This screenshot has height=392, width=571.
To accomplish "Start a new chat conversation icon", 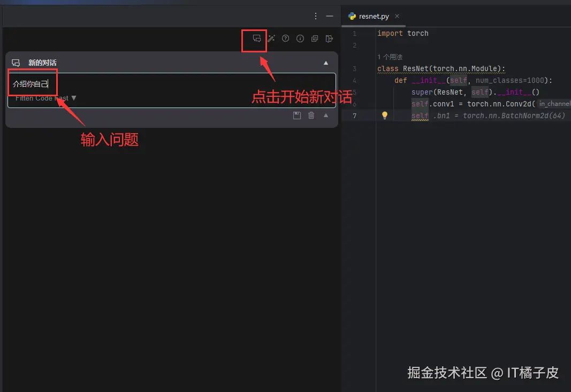I will point(257,39).
